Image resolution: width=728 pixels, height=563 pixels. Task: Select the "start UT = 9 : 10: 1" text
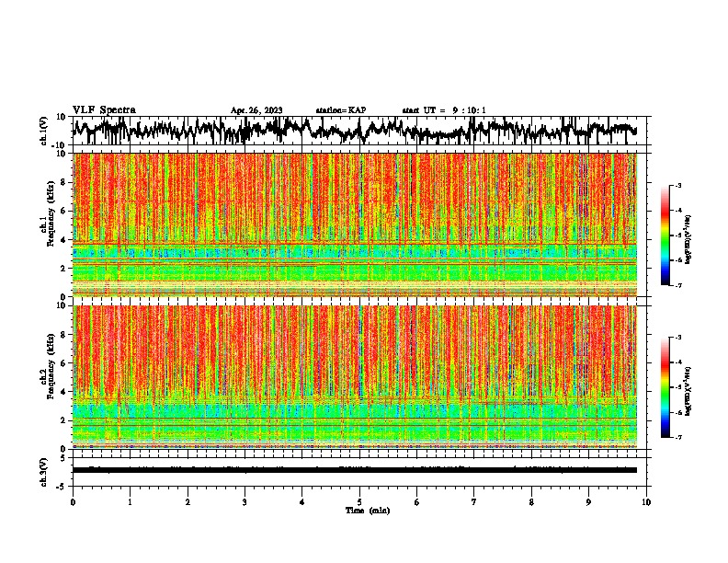click(444, 110)
